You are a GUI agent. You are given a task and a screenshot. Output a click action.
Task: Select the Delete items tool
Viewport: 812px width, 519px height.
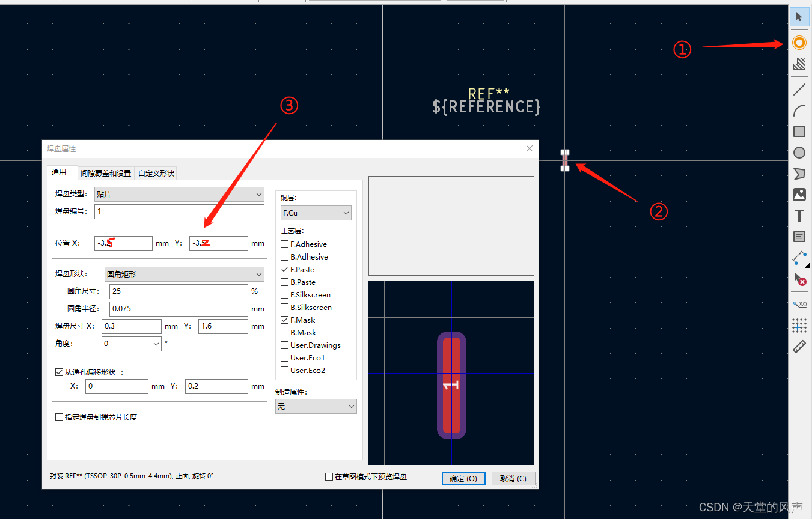799,279
